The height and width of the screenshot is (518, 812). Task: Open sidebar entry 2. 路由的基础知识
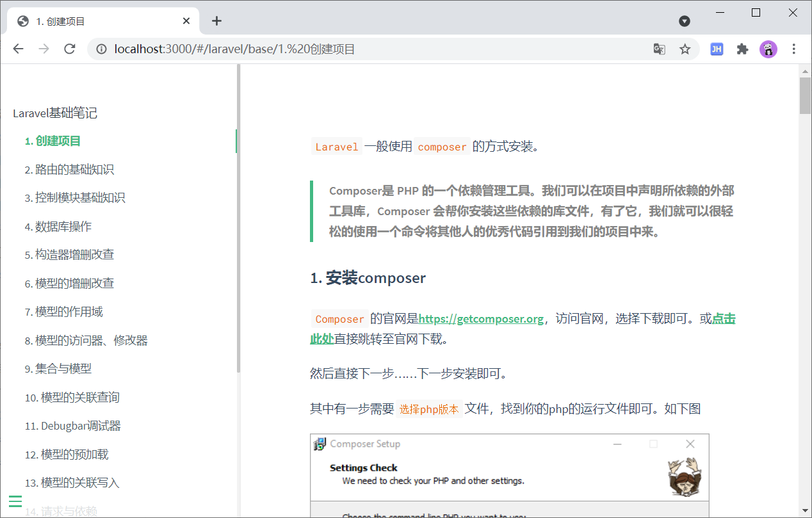click(74, 169)
